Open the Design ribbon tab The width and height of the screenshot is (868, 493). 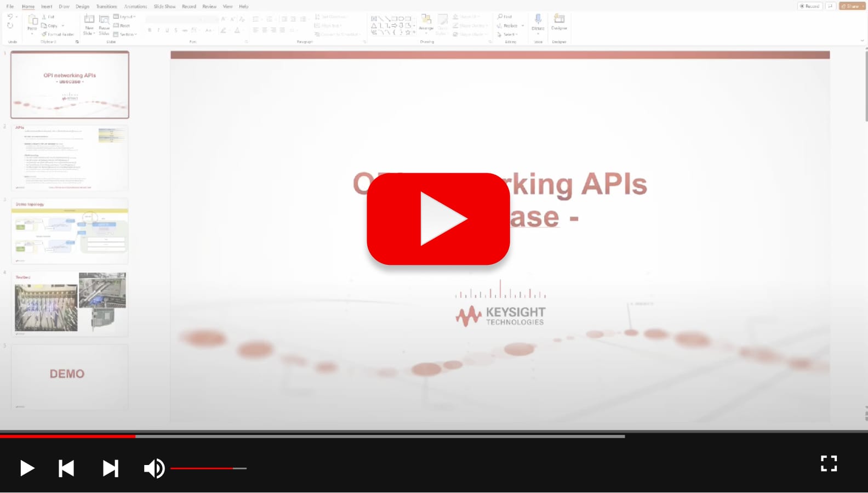point(82,7)
